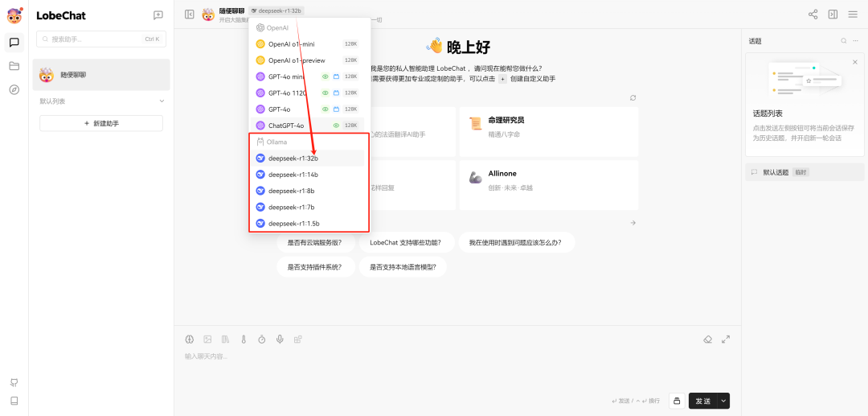Click the user avatar at top left
The image size is (868, 416).
(x=14, y=15)
